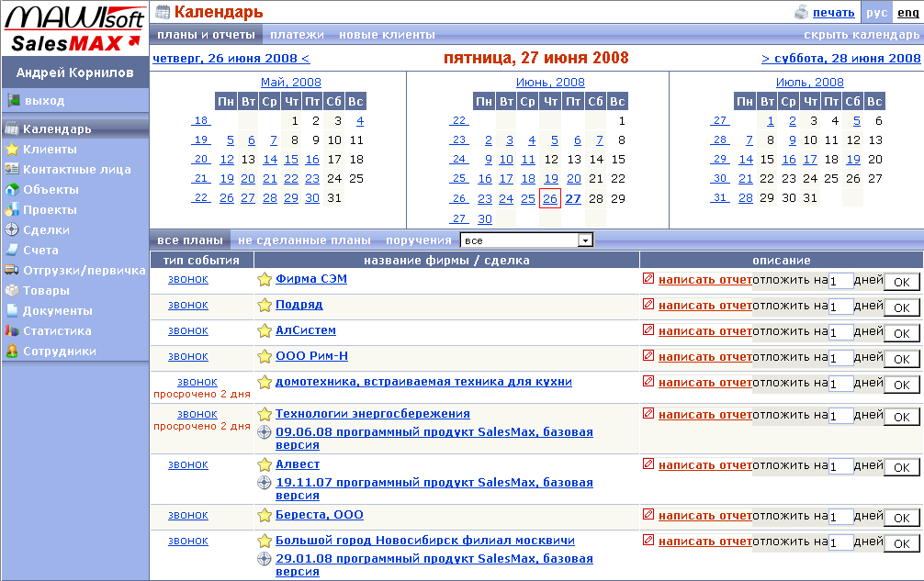Switch to the платежи tab
This screenshot has width=924, height=581.
(x=297, y=35)
